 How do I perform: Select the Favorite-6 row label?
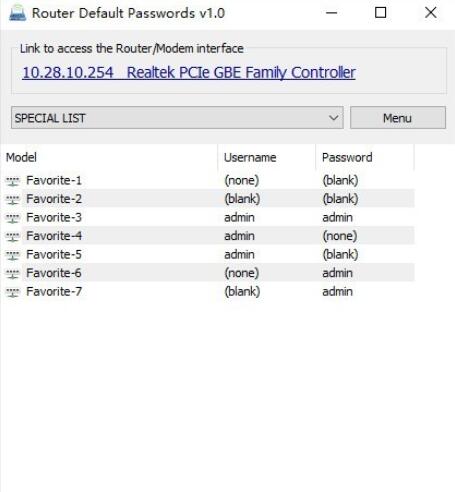pyautogui.click(x=54, y=273)
